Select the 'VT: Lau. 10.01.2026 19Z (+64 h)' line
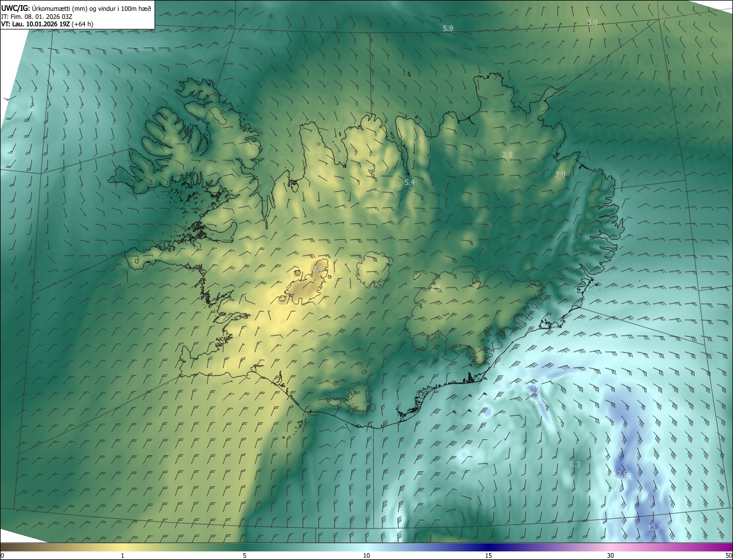The height and width of the screenshot is (560, 733). click(x=48, y=24)
